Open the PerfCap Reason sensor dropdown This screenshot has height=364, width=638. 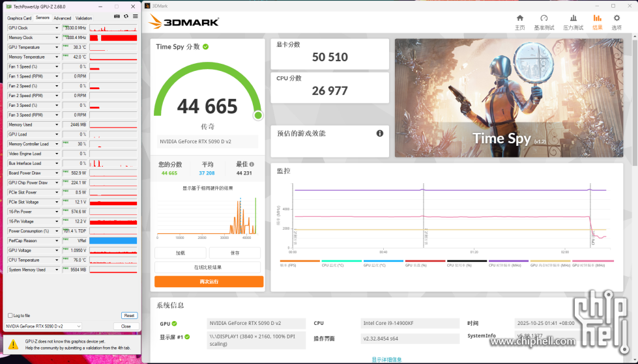click(x=57, y=240)
